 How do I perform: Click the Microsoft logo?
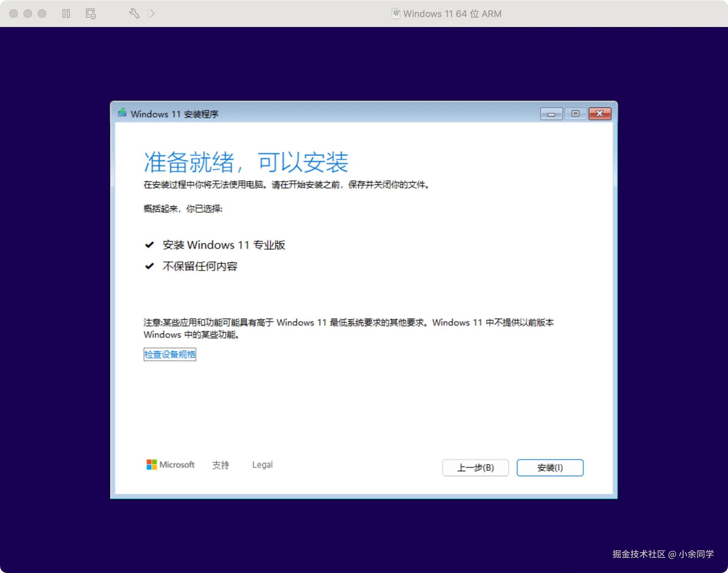click(152, 465)
